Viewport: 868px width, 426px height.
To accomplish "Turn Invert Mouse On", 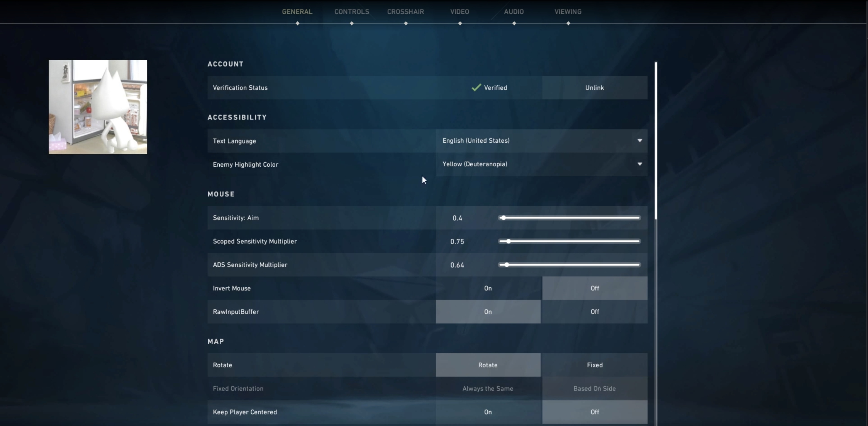I will 488,288.
